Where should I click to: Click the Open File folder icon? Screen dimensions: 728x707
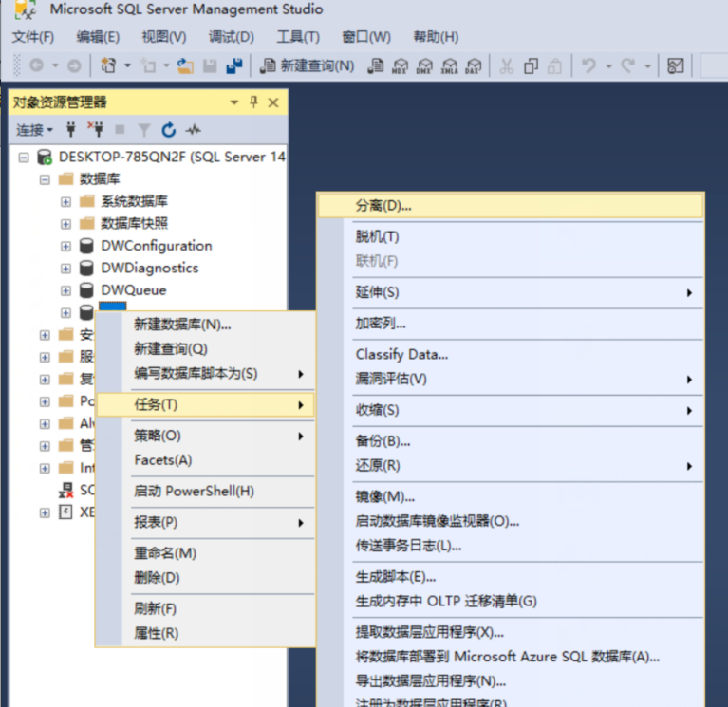[185, 65]
